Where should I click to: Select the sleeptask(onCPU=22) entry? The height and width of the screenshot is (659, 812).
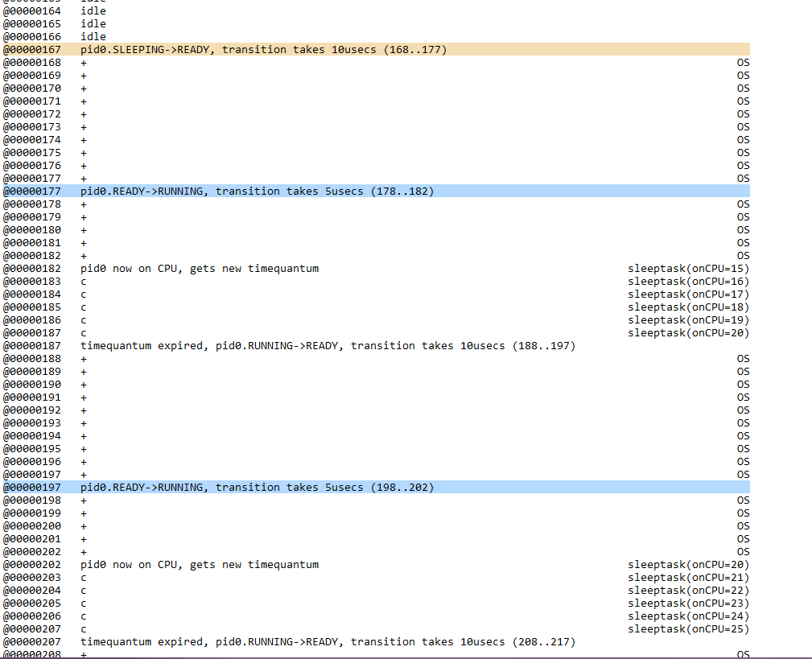click(688, 591)
